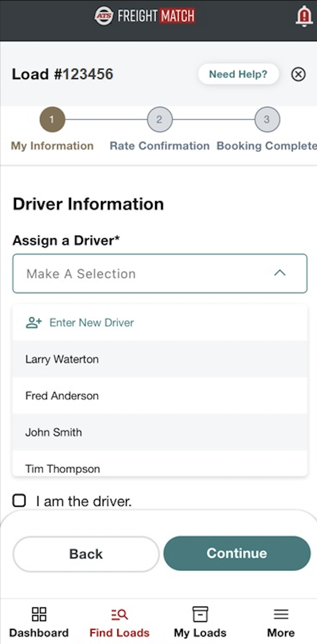Select Larry Waterton from driver list
Image resolution: width=317 pixels, height=644 pixels.
[x=62, y=359]
